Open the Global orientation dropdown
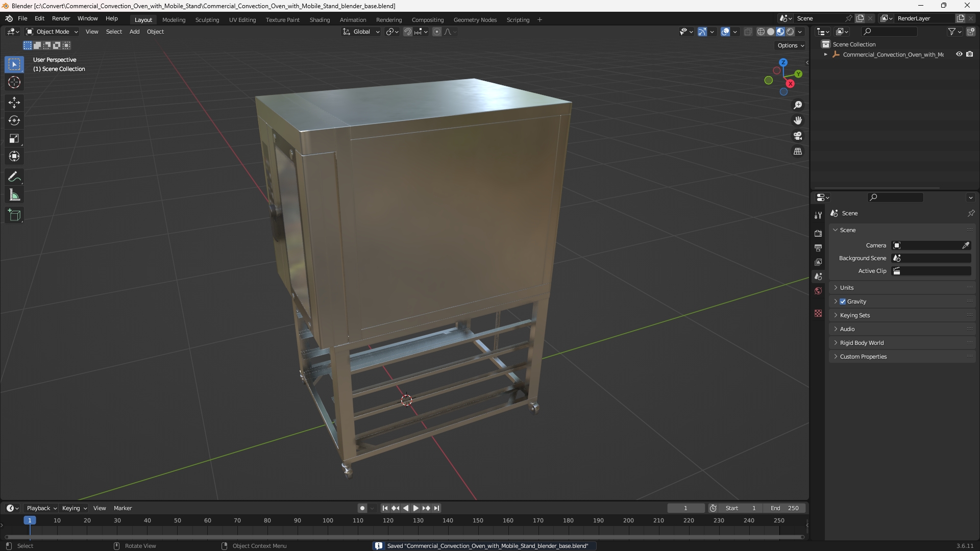This screenshot has height=551, width=980. [x=361, y=32]
